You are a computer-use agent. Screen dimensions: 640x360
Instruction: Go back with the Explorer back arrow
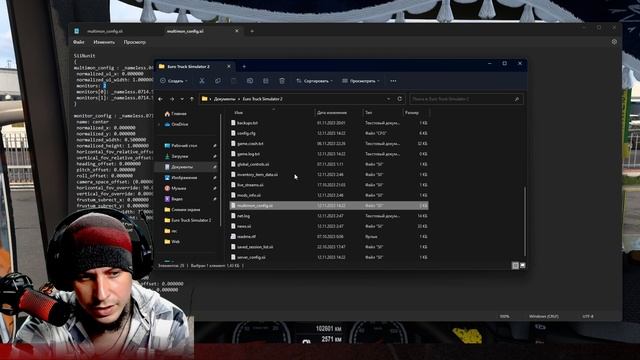point(160,99)
